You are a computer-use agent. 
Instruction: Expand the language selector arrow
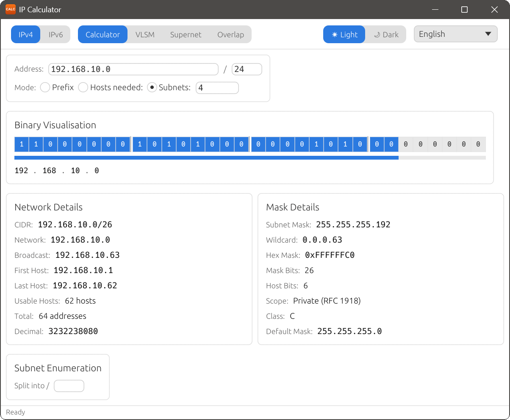(489, 34)
